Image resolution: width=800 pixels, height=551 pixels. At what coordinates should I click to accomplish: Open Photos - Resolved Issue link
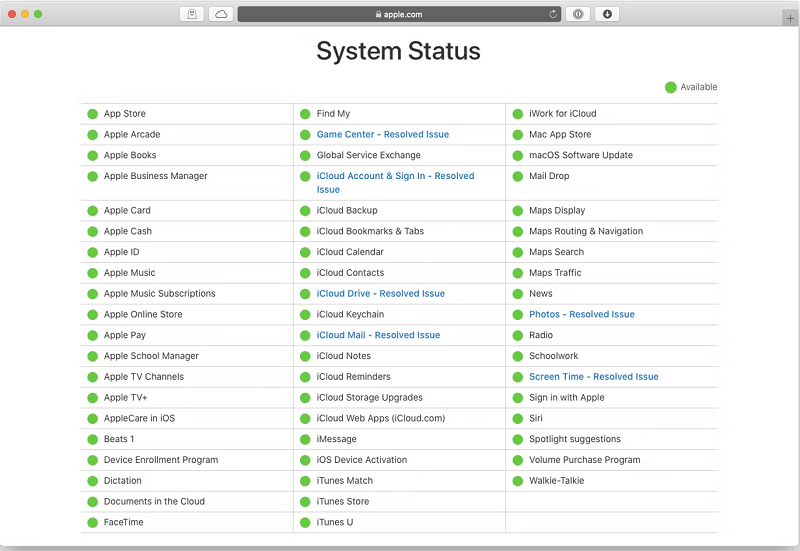click(x=582, y=314)
